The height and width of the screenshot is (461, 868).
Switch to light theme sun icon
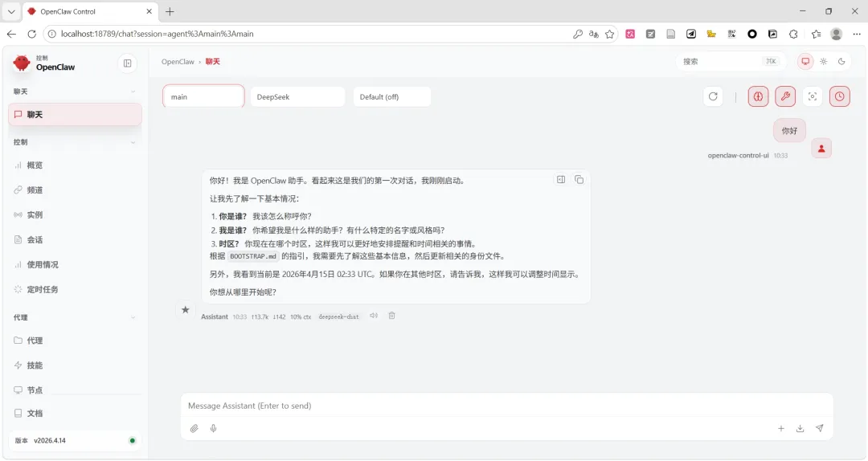pos(824,61)
